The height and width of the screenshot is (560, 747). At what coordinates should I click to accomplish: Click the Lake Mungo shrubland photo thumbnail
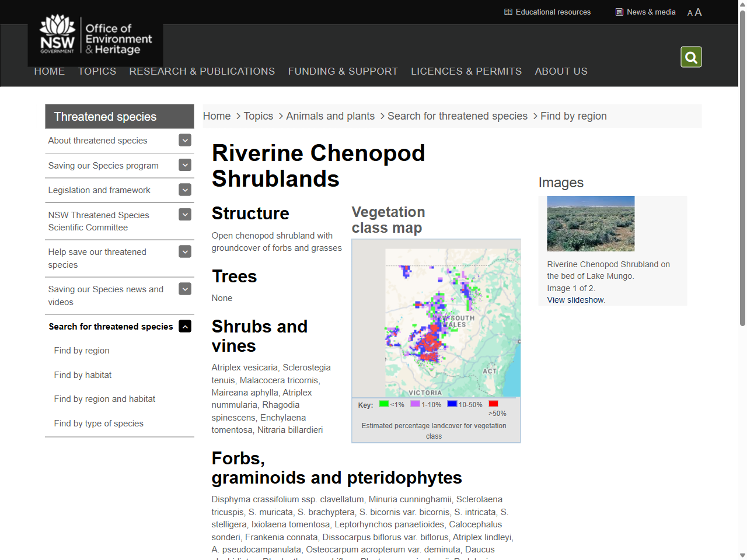pos(591,223)
